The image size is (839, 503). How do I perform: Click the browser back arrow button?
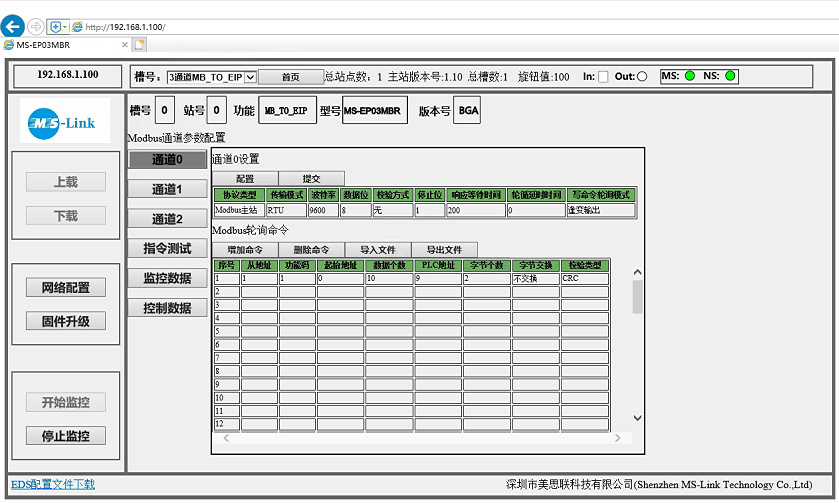pyautogui.click(x=13, y=27)
